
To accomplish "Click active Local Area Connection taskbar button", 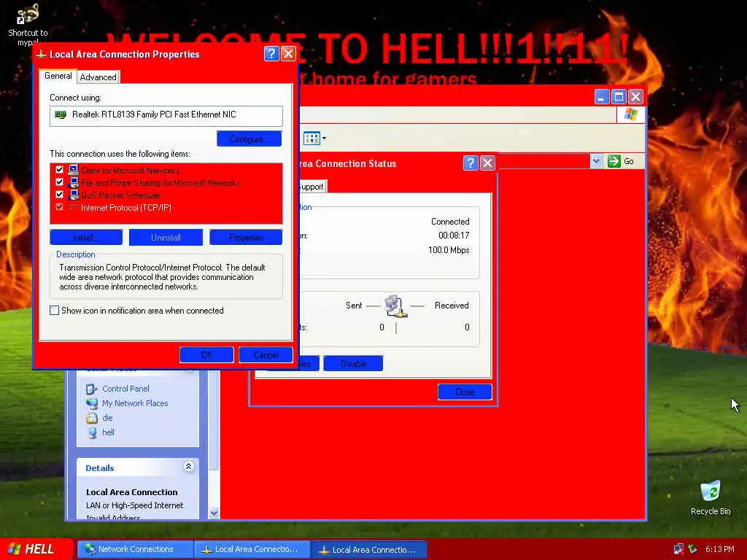I will [368, 550].
